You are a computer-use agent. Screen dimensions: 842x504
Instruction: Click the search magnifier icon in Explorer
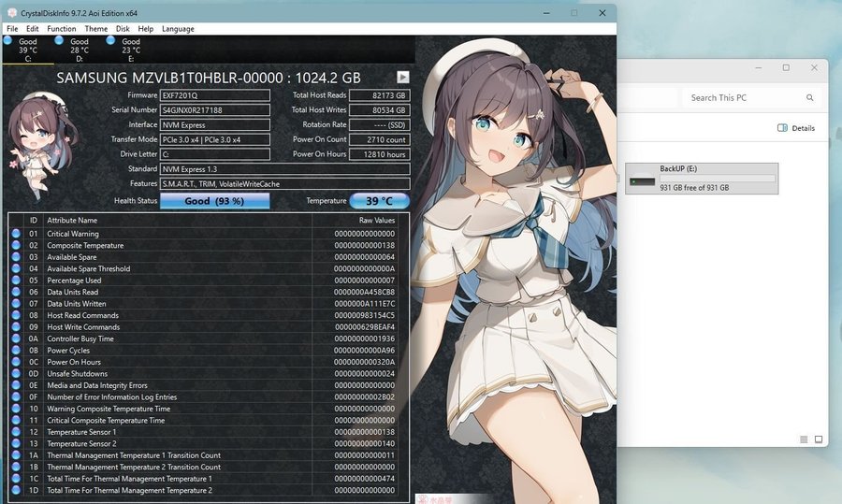pyautogui.click(x=809, y=97)
